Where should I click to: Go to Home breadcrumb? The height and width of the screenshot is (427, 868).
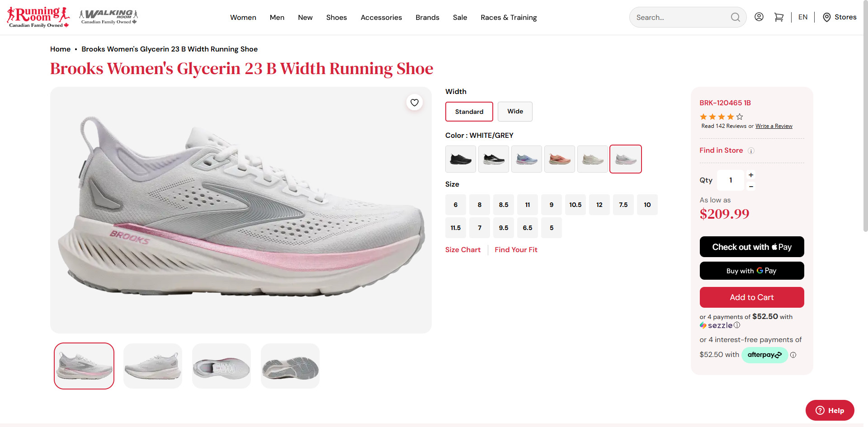(60, 49)
